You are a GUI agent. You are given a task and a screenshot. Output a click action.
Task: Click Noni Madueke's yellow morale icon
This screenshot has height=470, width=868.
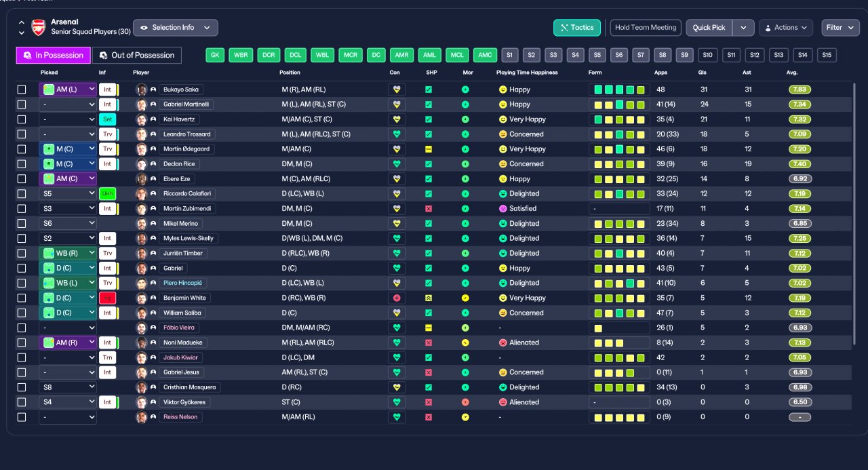click(465, 342)
